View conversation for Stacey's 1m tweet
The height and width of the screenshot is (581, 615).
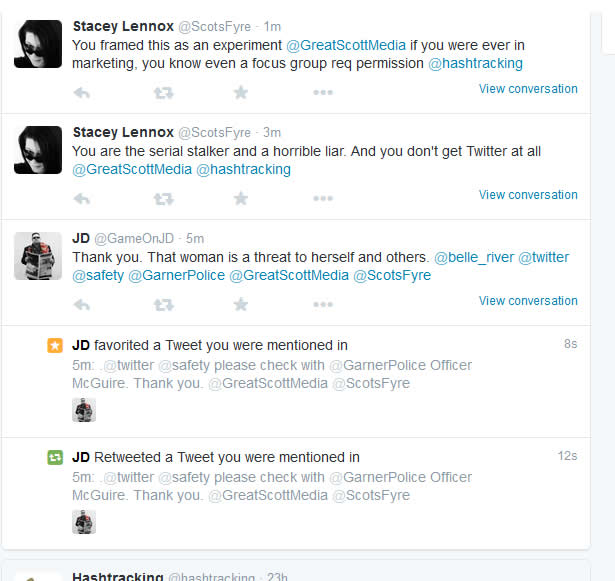[528, 89]
